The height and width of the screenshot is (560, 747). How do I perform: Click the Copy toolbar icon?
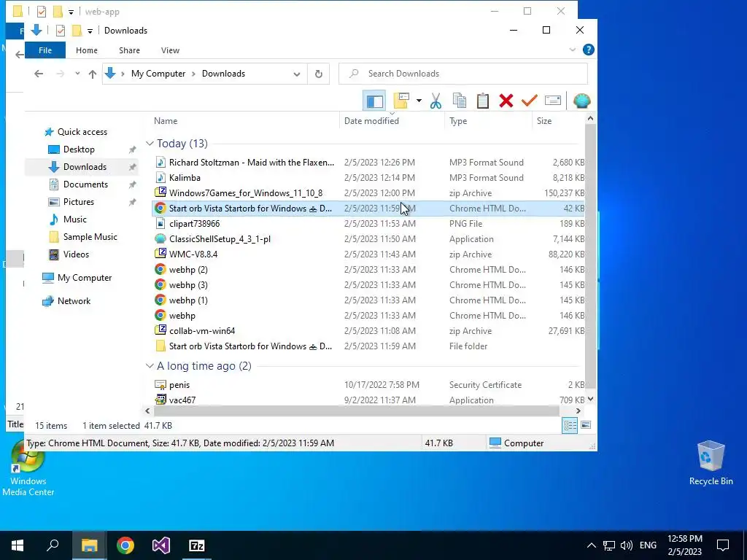(460, 101)
